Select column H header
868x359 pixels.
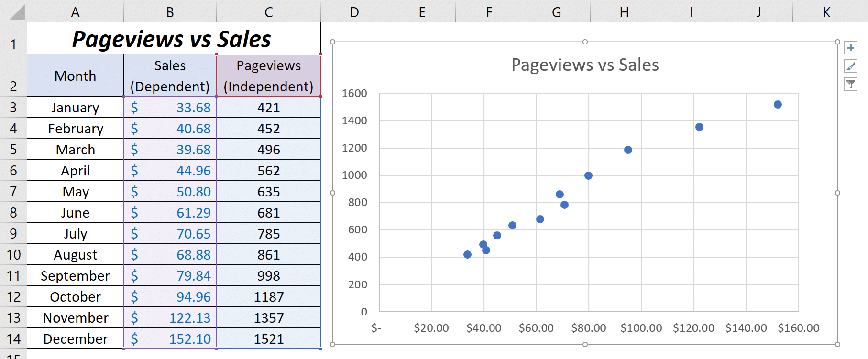[x=624, y=12]
